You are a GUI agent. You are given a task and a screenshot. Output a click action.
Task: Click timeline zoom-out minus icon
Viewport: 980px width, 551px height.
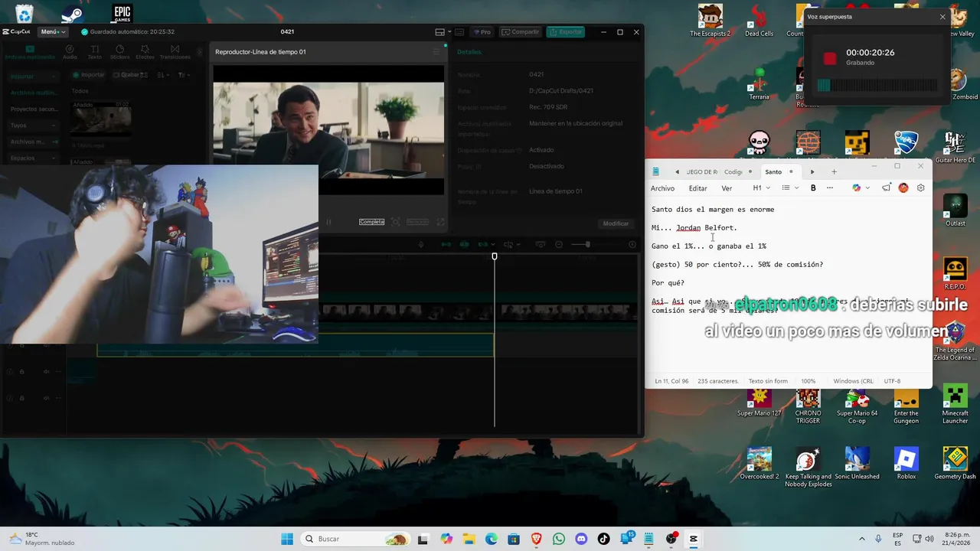coord(559,244)
